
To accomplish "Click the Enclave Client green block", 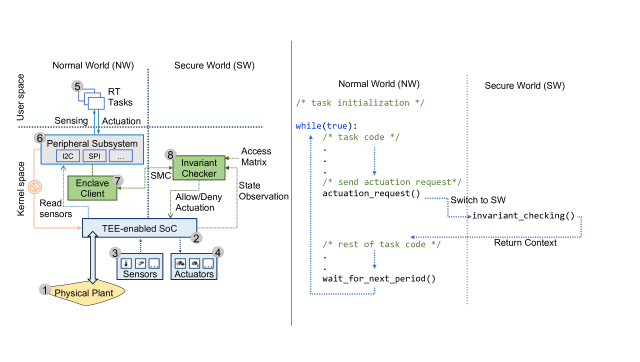I will pos(92,188).
